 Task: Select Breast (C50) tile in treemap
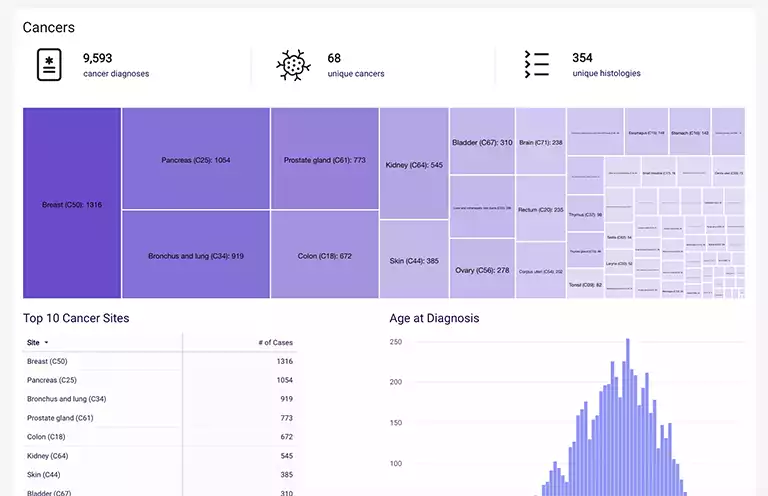pyautogui.click(x=72, y=204)
